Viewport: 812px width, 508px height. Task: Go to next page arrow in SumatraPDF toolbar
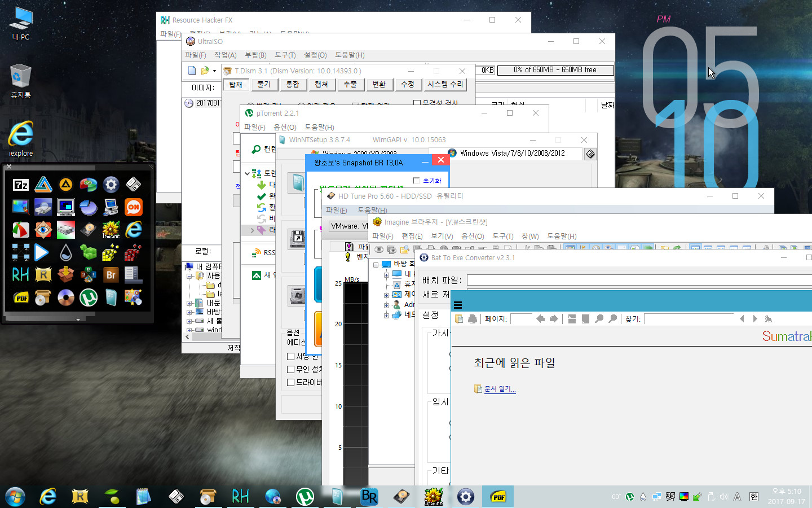pos(554,319)
